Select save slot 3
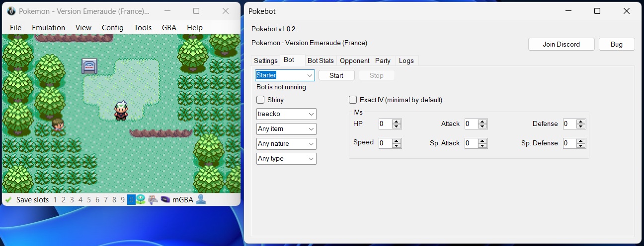644x246 pixels. (73, 200)
